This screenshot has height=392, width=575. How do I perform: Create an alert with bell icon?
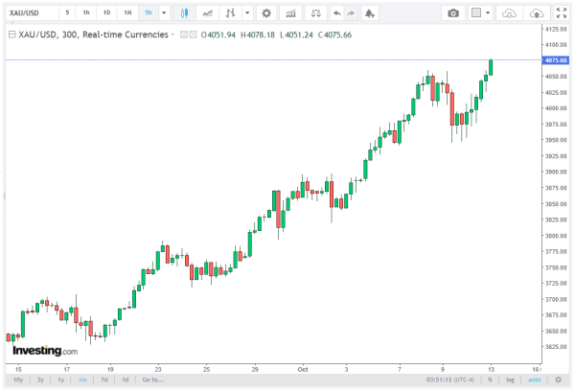click(x=371, y=12)
